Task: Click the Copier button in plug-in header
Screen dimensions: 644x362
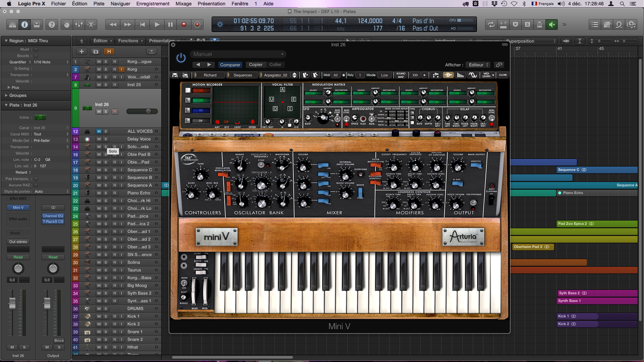Action: pyautogui.click(x=255, y=65)
